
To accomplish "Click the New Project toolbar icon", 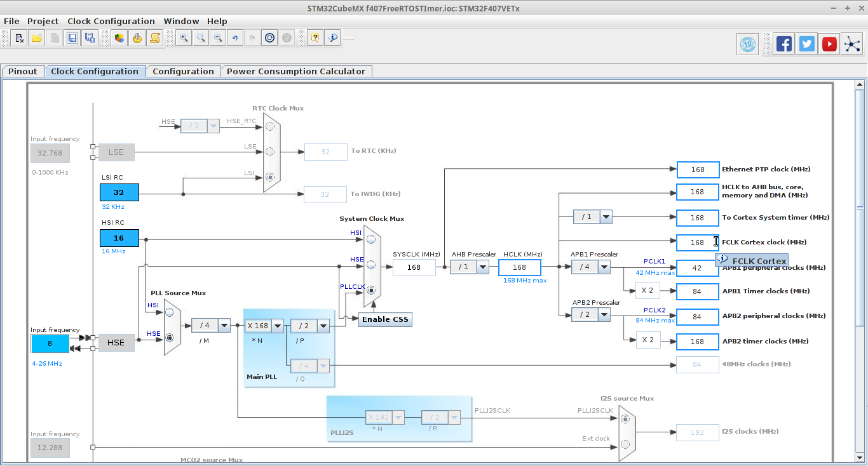I will 19,38.
